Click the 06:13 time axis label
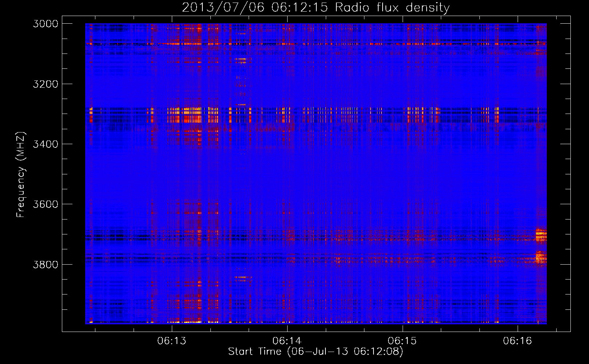Viewport: 589px width, 364px height. [x=172, y=341]
